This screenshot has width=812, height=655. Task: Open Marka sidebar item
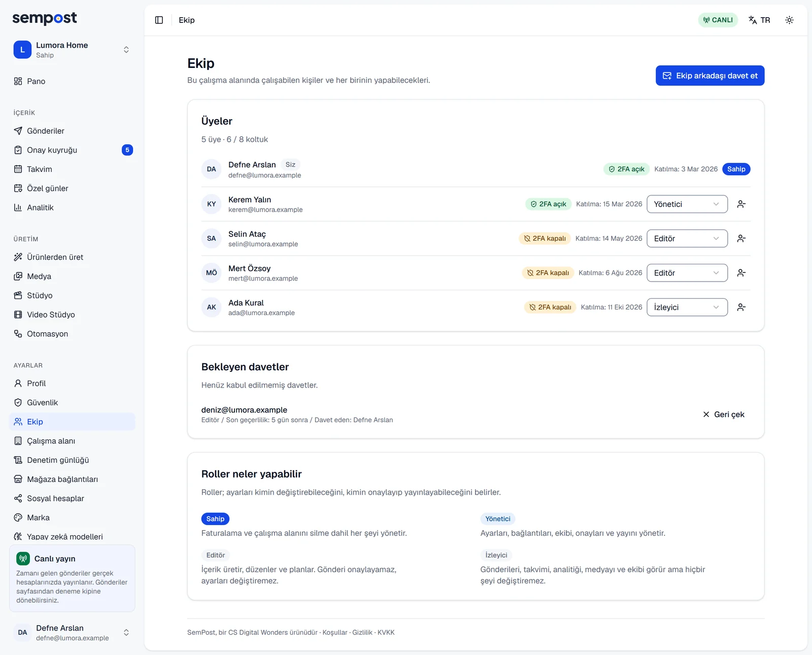72,518
